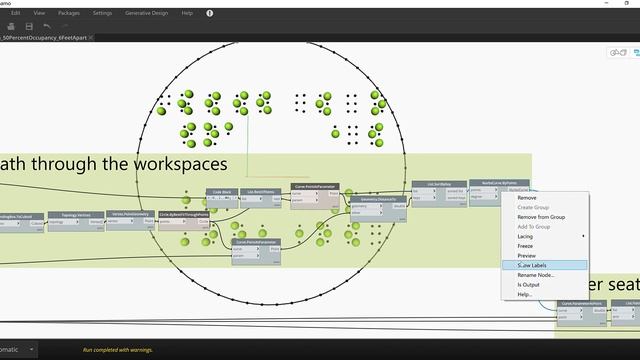The image size is (640, 360).
Task: Choose Rename Node... in context menu
Action: tap(545, 275)
